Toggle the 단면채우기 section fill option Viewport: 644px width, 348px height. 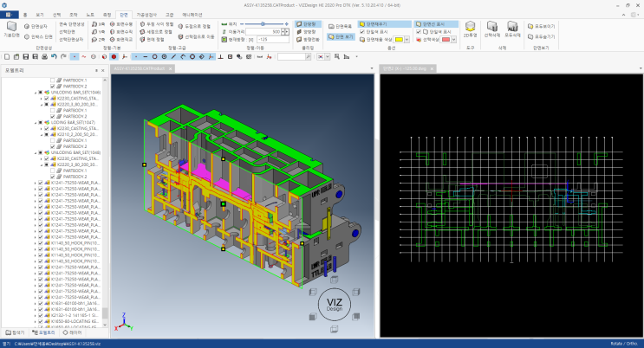384,24
